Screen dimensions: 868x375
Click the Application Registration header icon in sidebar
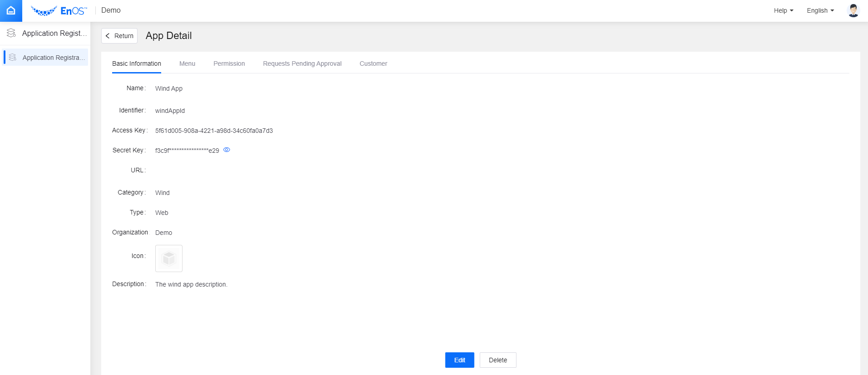click(11, 33)
